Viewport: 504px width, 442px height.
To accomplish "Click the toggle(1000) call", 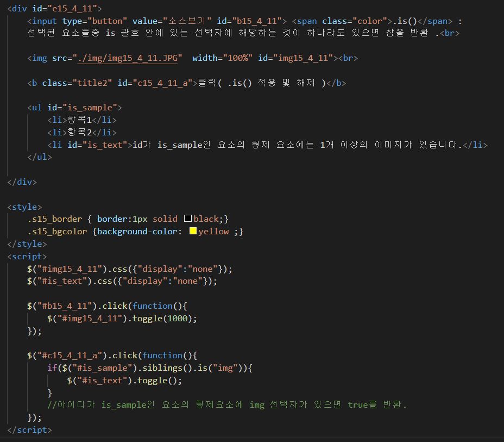I will [x=162, y=319].
